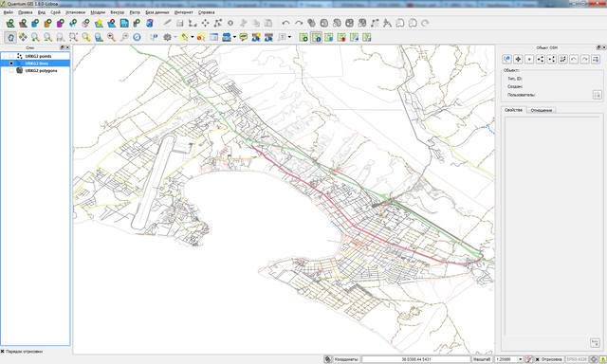Click the Zoom to Layer icon

click(99, 37)
